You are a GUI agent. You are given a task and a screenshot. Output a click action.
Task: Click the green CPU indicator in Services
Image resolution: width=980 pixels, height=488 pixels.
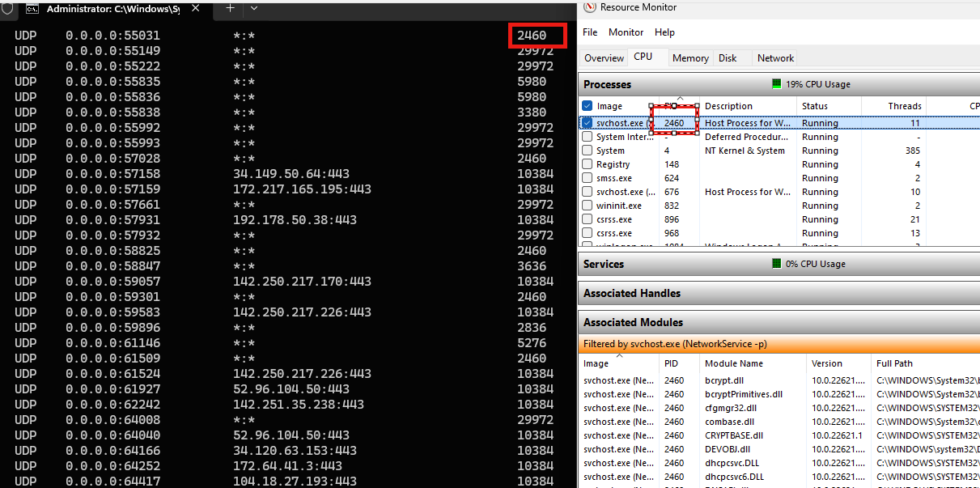click(x=776, y=264)
